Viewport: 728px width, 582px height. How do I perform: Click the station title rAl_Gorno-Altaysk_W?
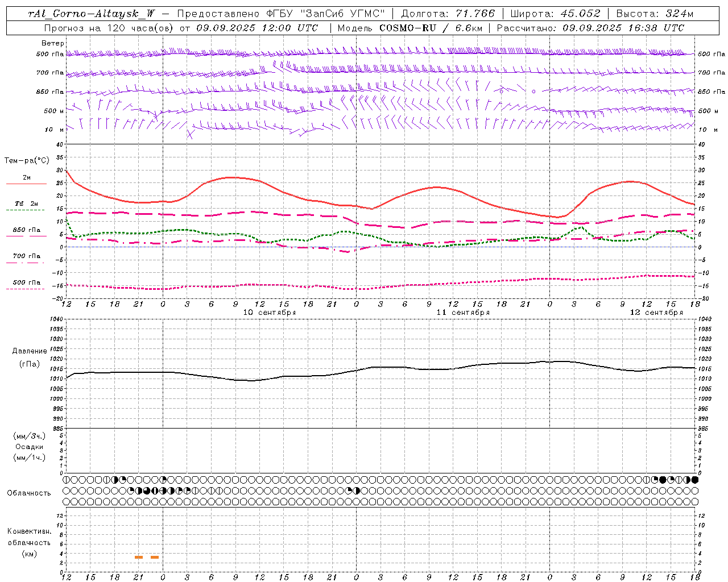coord(92,14)
